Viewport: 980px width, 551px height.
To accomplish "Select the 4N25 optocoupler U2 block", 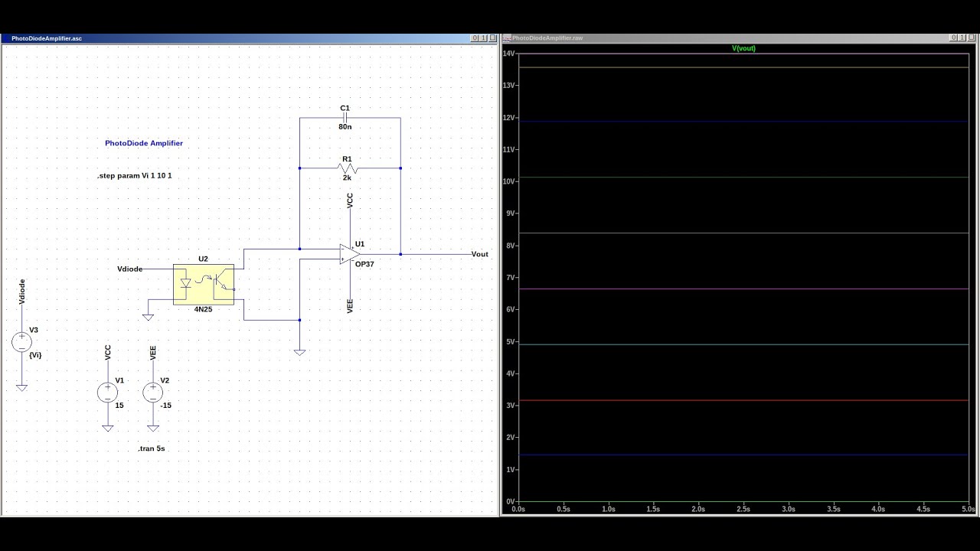I will pyautogui.click(x=204, y=284).
